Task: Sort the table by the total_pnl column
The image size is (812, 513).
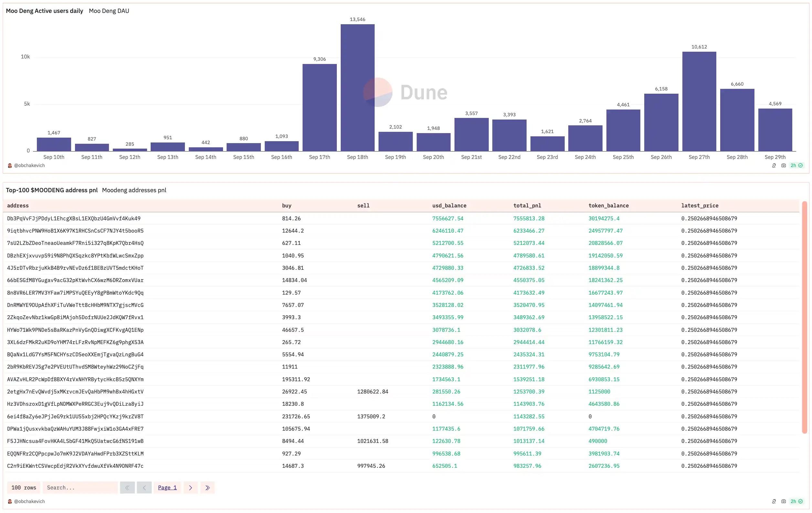Action: (527, 205)
